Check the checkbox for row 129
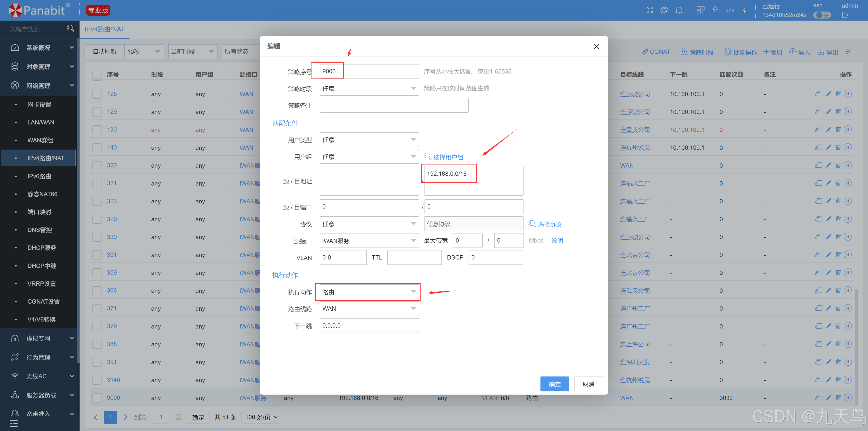This screenshot has width=868, height=431. [97, 112]
